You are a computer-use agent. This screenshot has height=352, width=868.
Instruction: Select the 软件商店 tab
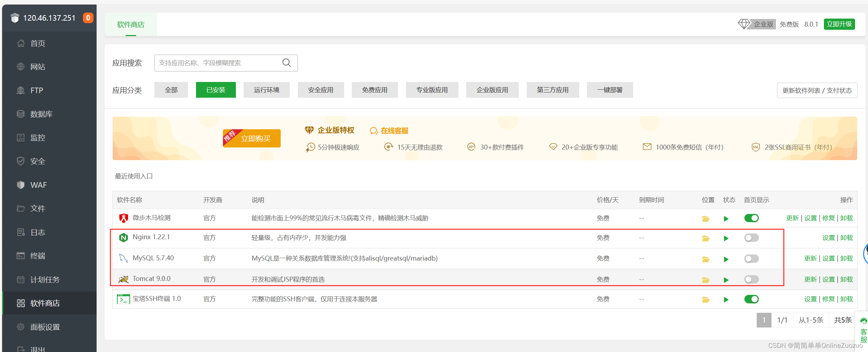point(131,25)
